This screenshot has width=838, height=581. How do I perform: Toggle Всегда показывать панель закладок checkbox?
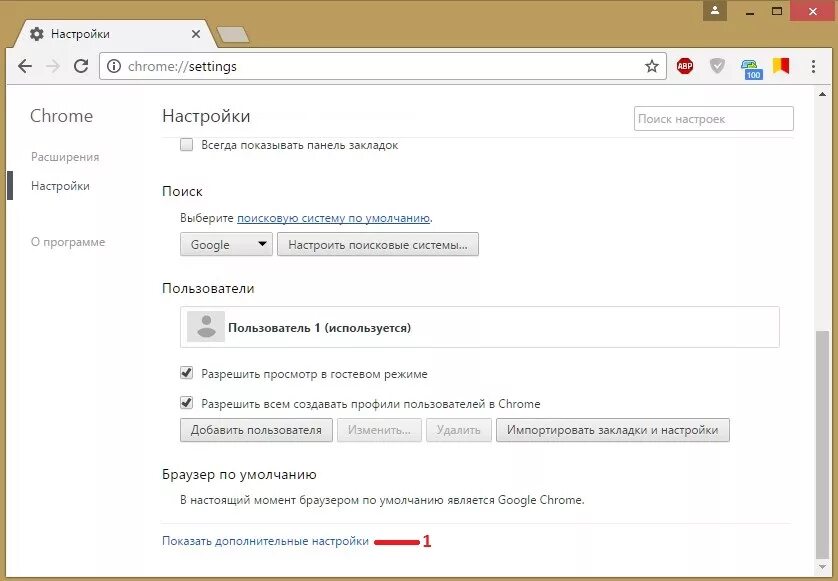coord(187,145)
